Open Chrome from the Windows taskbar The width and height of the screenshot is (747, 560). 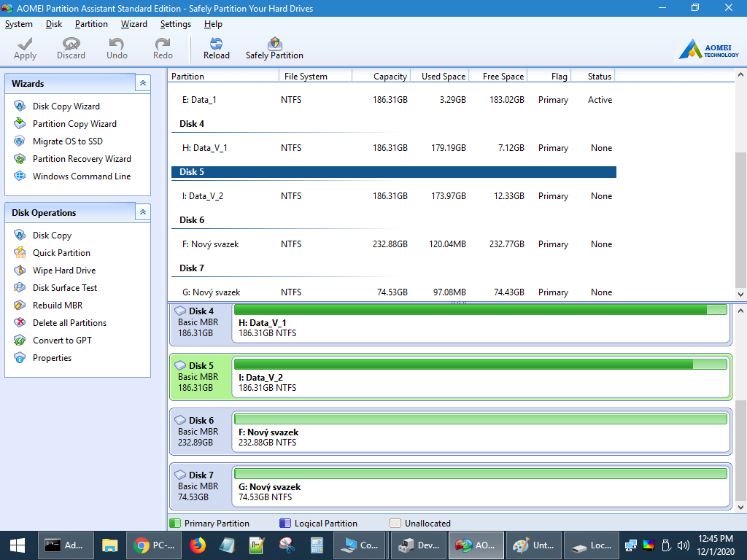pyautogui.click(x=154, y=545)
